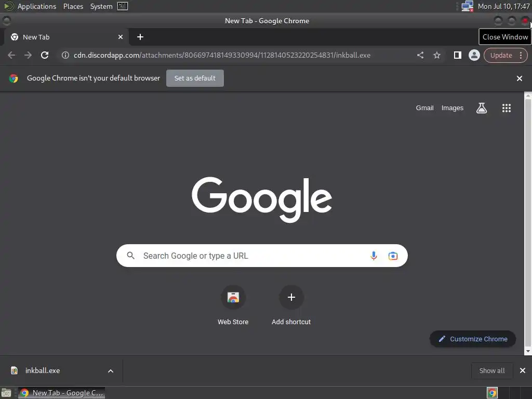Open the Images link
Image resolution: width=532 pixels, height=399 pixels.
pyautogui.click(x=453, y=108)
